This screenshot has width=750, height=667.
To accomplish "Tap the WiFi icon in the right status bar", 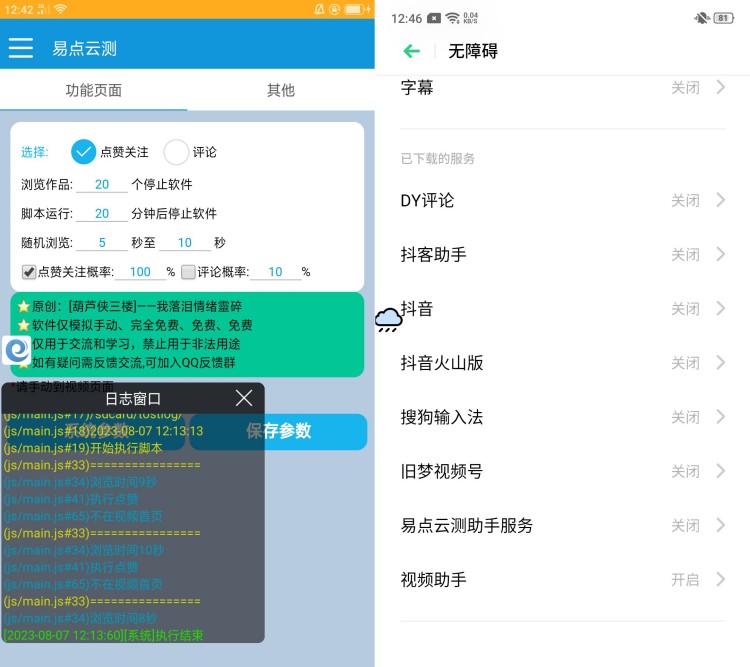I will click(x=452, y=18).
